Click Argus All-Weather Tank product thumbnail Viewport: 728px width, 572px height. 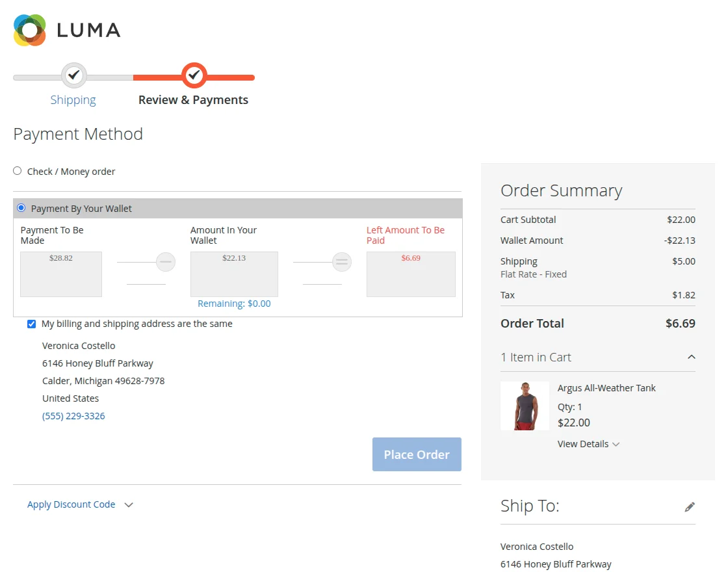tap(525, 406)
